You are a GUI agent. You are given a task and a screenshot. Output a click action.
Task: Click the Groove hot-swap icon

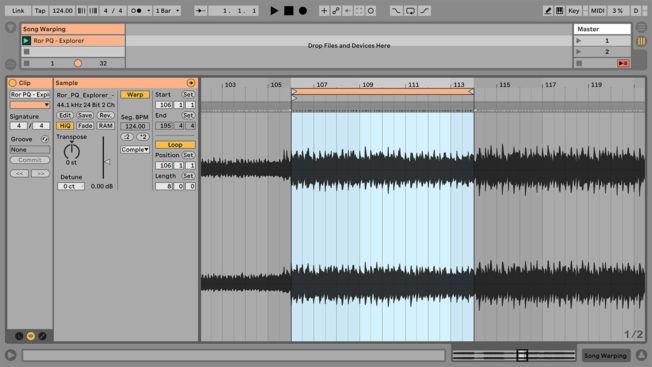click(44, 139)
